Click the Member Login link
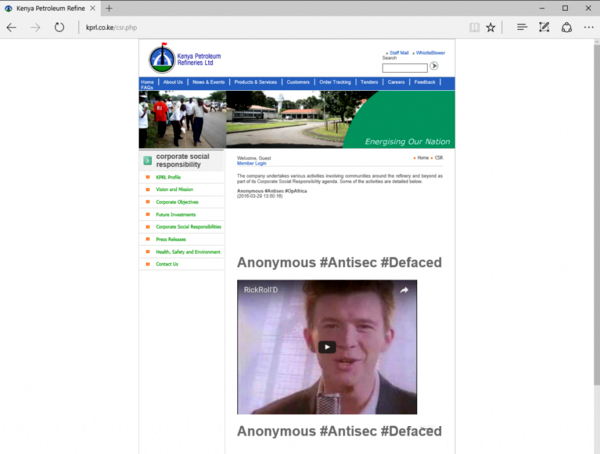 pos(251,163)
